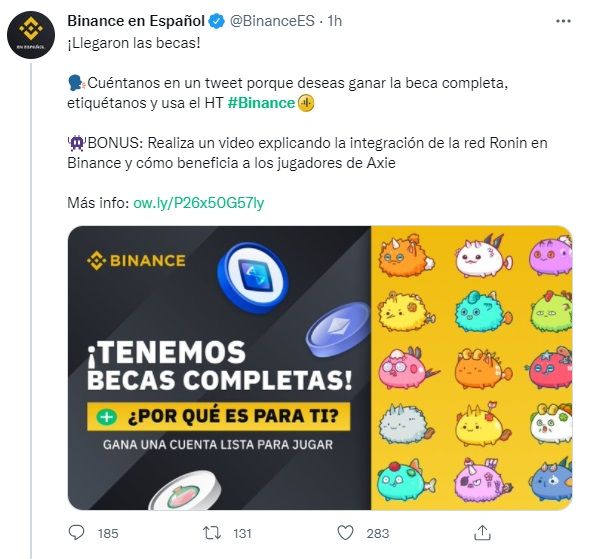
Task: Open Binance en Español profile avatar
Action: [31, 35]
